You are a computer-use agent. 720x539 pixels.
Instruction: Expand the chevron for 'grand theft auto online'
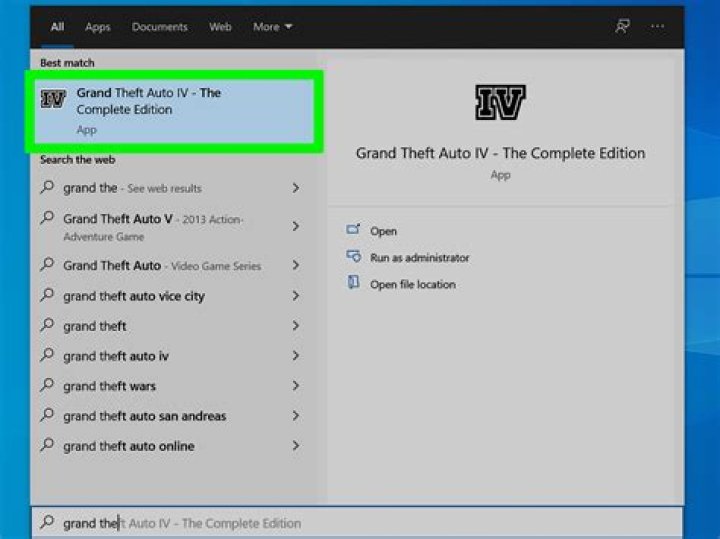[296, 446]
